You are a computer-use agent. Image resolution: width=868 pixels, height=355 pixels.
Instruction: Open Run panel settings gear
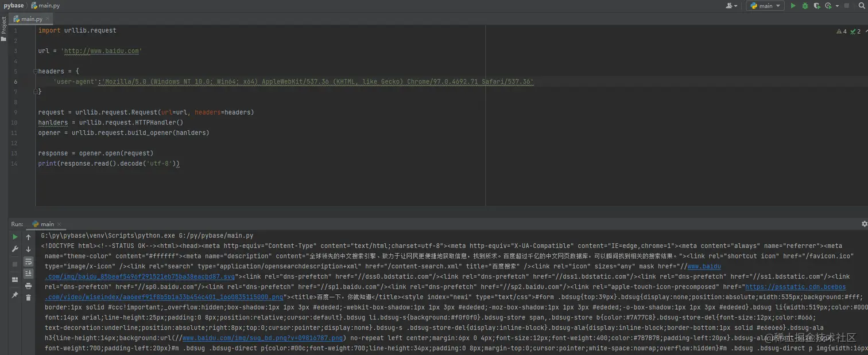[865, 224]
